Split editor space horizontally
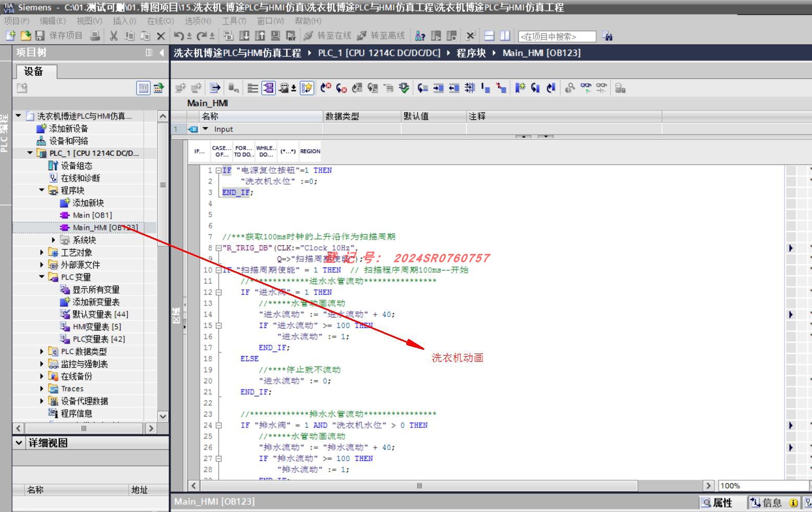The image size is (812, 512). tap(489, 35)
